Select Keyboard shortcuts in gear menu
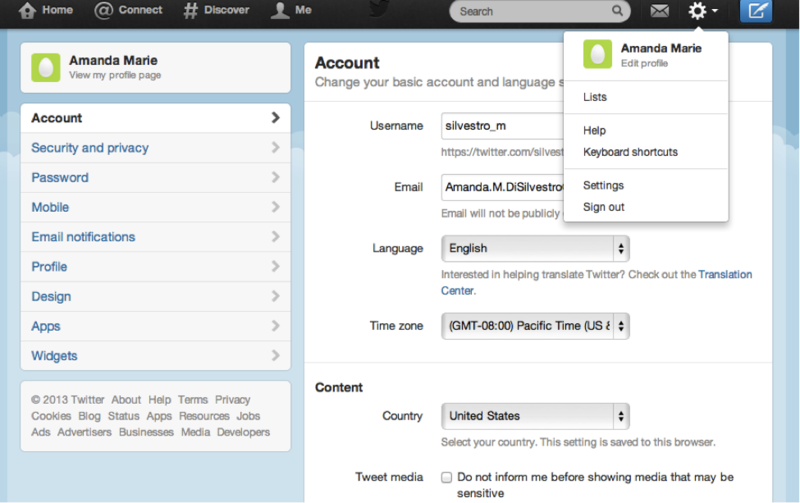 (x=630, y=152)
